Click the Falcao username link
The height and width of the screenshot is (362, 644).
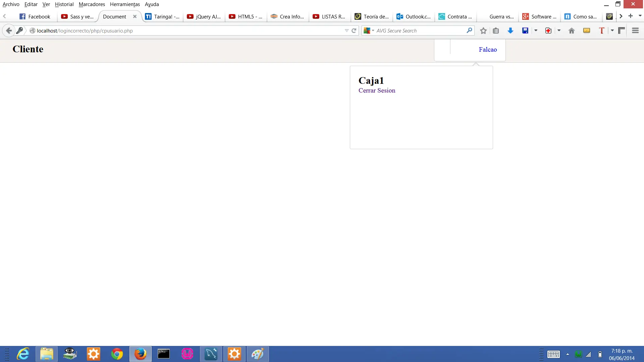(488, 49)
